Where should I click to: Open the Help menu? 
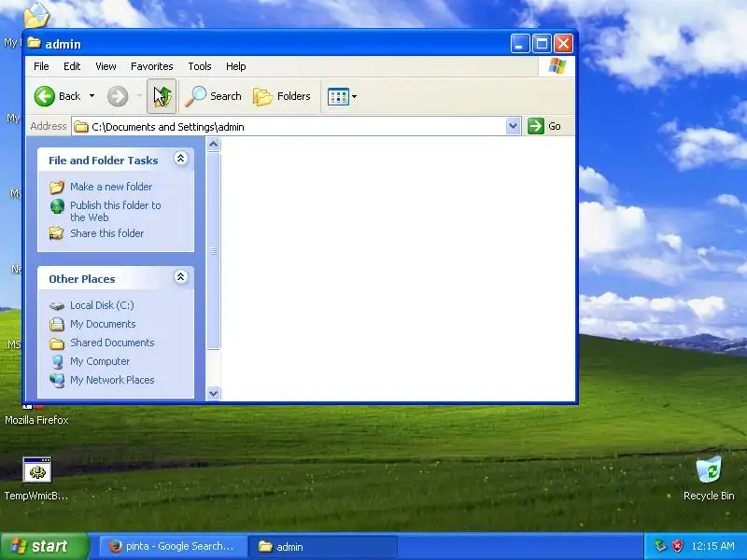tap(236, 66)
